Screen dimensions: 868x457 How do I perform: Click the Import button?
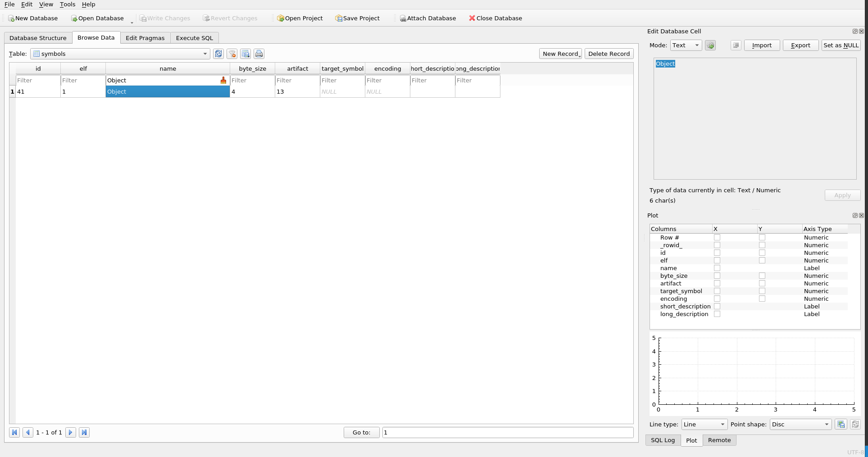click(762, 45)
